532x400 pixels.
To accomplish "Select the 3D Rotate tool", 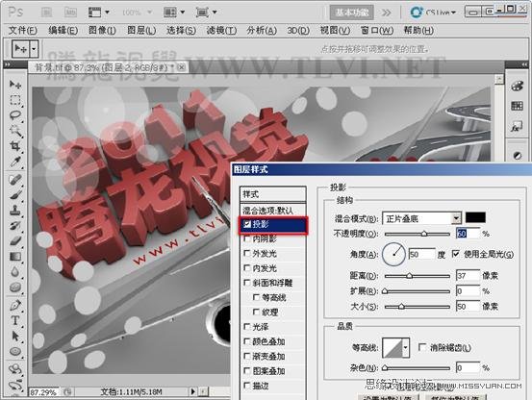I will (15, 369).
